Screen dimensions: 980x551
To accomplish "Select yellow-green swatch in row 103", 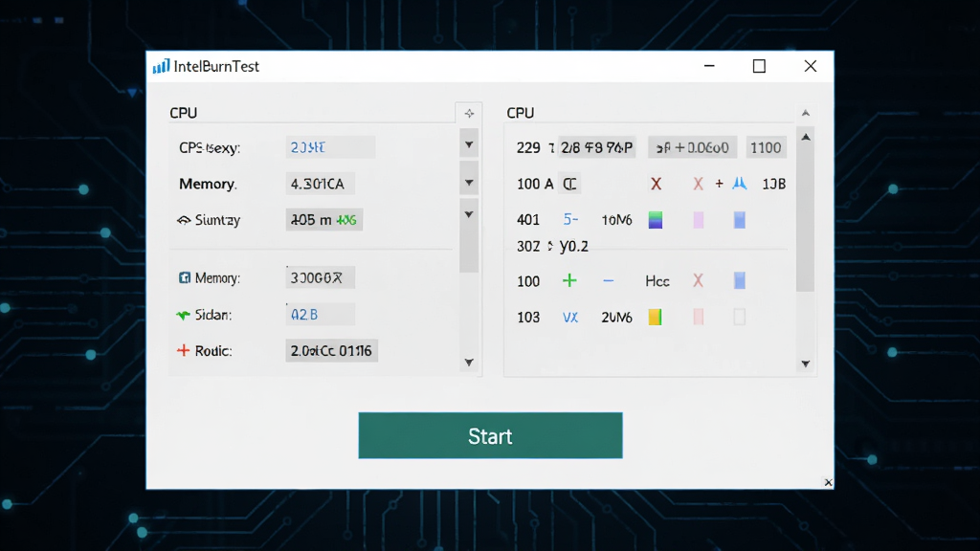I will pyautogui.click(x=655, y=317).
